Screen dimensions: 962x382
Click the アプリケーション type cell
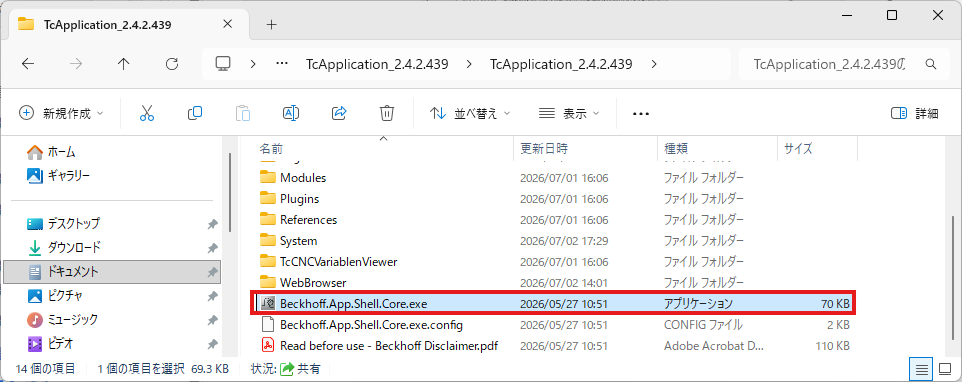(698, 304)
